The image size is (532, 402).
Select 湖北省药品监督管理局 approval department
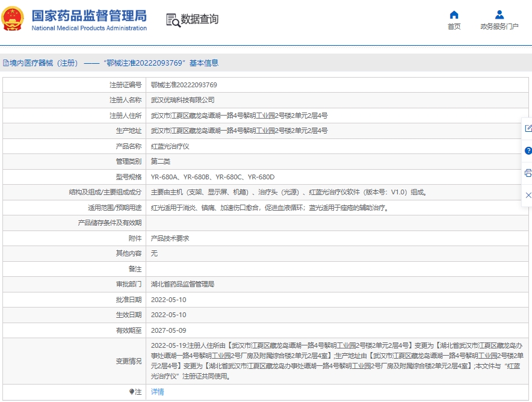pos(182,284)
